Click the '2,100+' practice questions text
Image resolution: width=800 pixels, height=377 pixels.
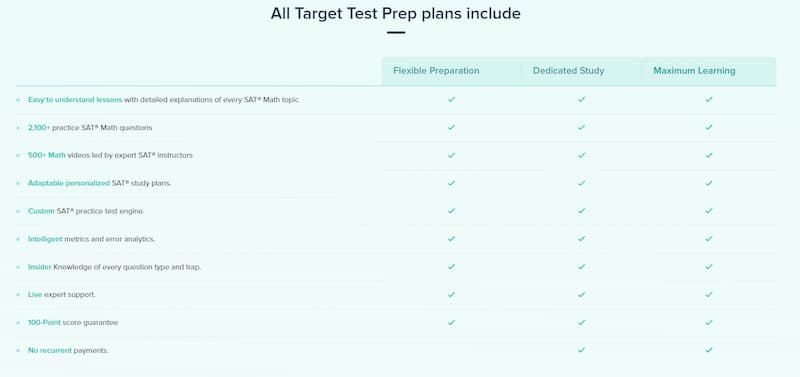[39, 128]
